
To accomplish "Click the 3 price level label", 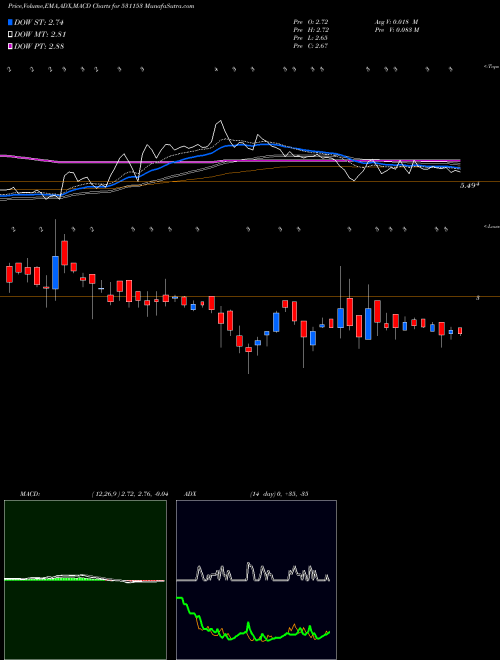I will coord(477,298).
